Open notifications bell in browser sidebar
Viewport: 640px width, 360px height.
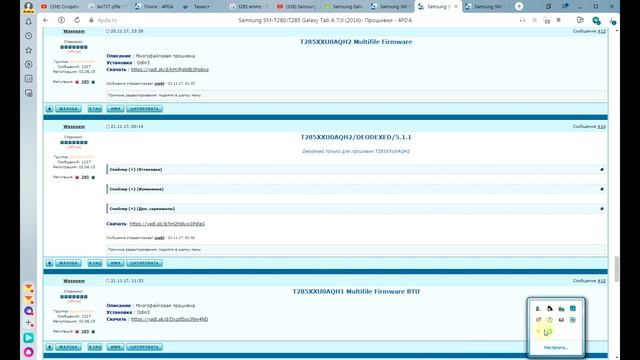pos(29,22)
